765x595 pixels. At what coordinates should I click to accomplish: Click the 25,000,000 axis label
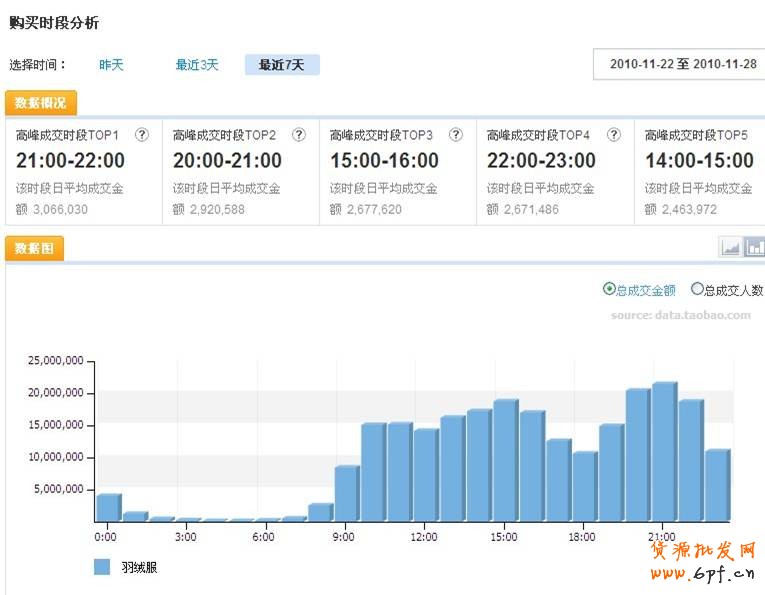56,360
